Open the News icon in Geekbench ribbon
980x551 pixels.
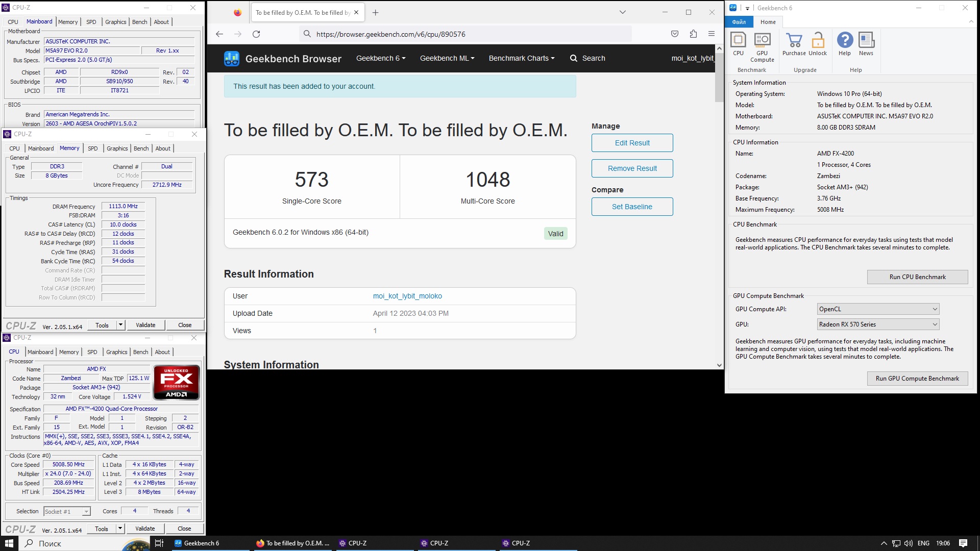click(x=866, y=44)
